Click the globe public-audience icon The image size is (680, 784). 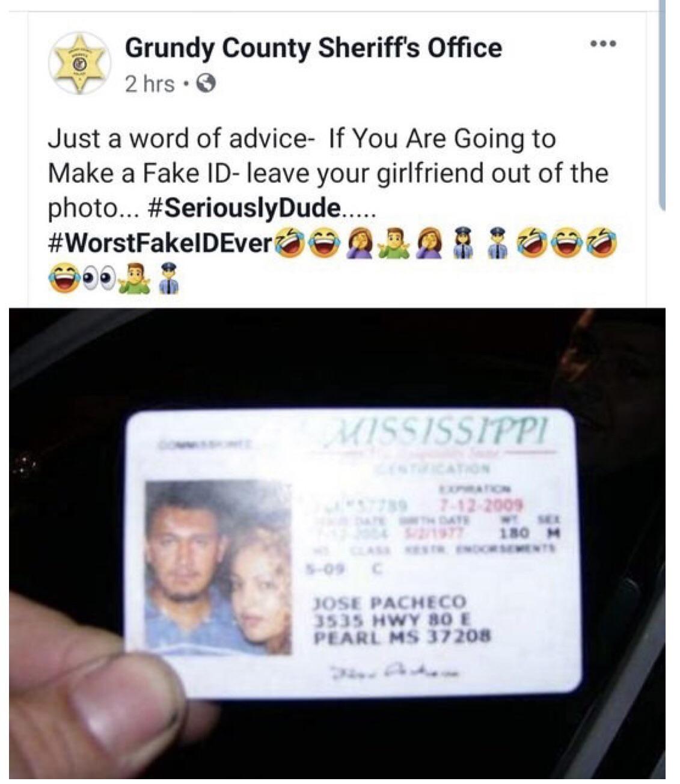[x=206, y=84]
